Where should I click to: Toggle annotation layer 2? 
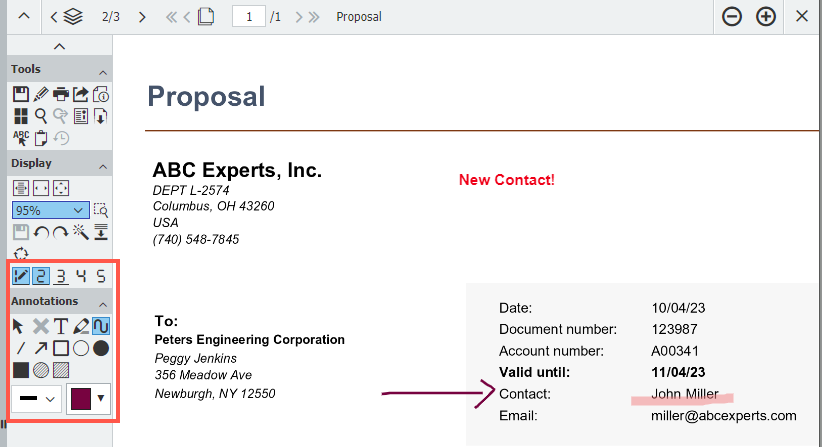pyautogui.click(x=41, y=276)
